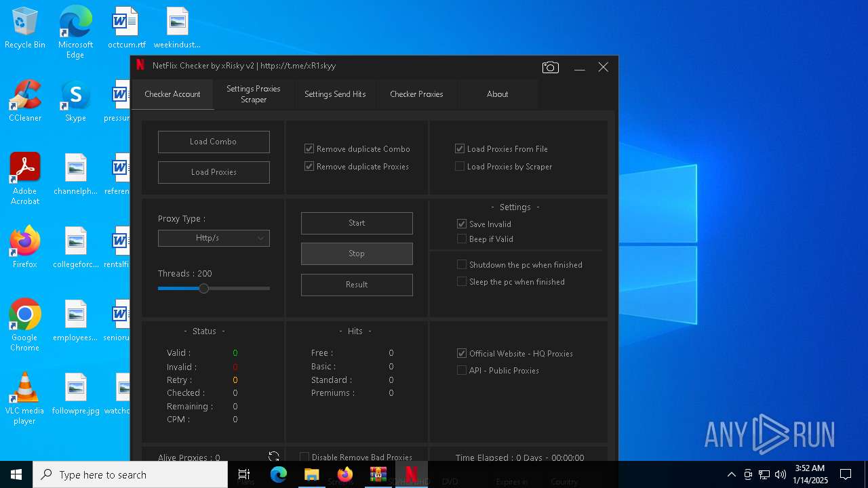Image resolution: width=868 pixels, height=488 pixels.
Task: Launch VLC media player from desktop
Action: coord(25,399)
